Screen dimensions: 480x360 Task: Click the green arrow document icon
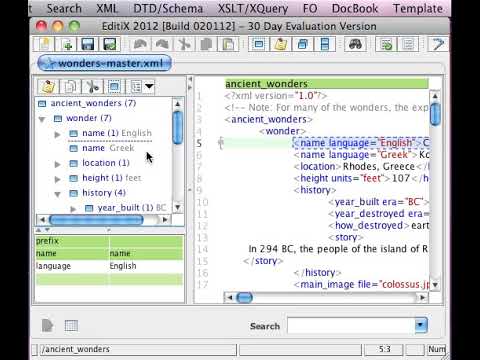click(386, 44)
